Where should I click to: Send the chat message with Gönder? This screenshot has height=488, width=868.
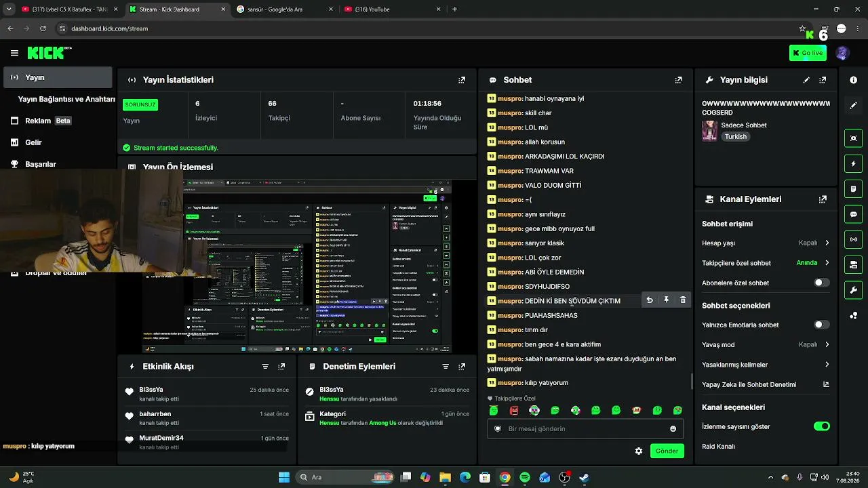[667, 451]
